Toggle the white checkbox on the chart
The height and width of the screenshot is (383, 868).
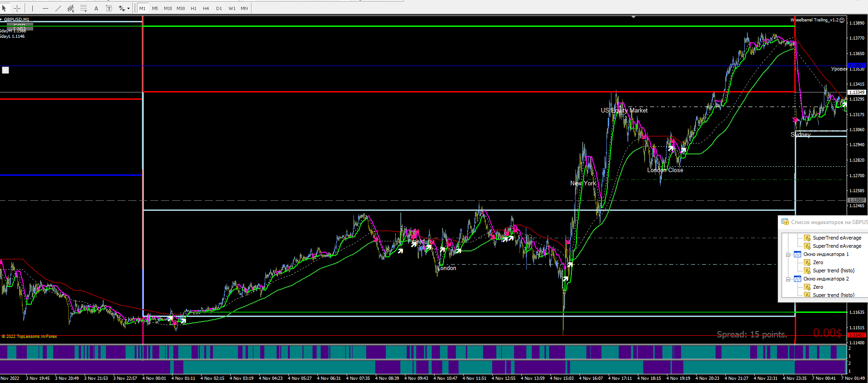coord(5,70)
